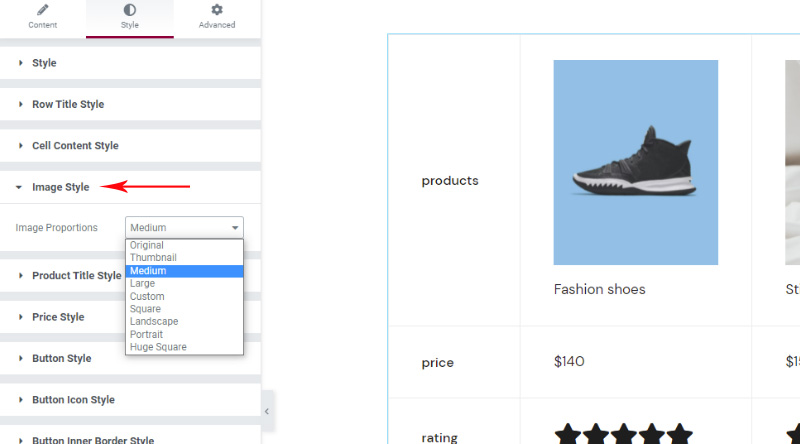Expand the Button Style section
The width and height of the screenshot is (800, 444).
pos(61,358)
